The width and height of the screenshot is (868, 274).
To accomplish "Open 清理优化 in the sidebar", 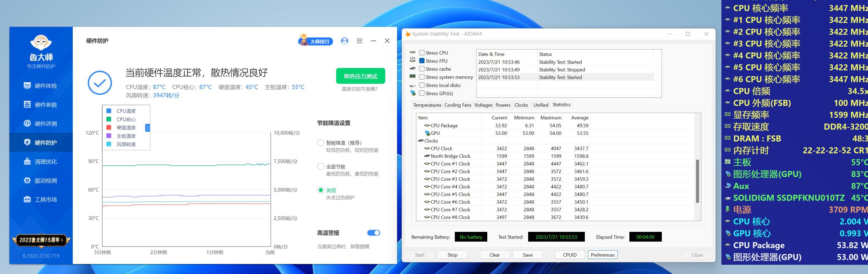I will 41,162.
